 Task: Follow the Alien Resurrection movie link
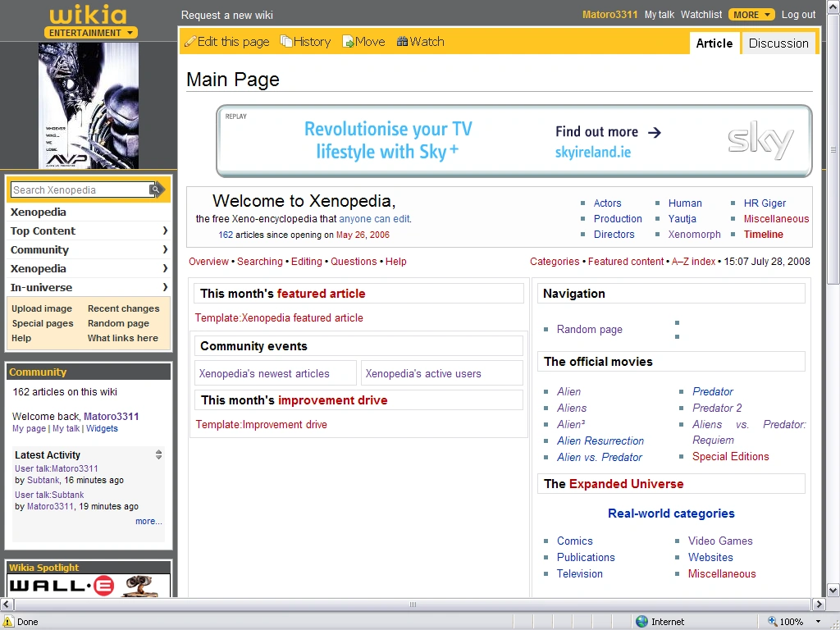pyautogui.click(x=600, y=441)
